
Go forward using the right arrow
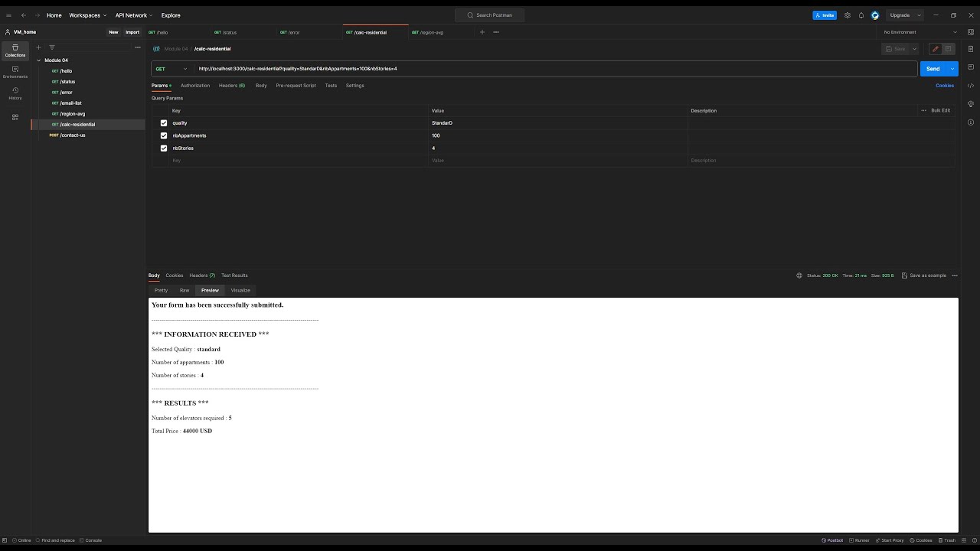pos(37,15)
